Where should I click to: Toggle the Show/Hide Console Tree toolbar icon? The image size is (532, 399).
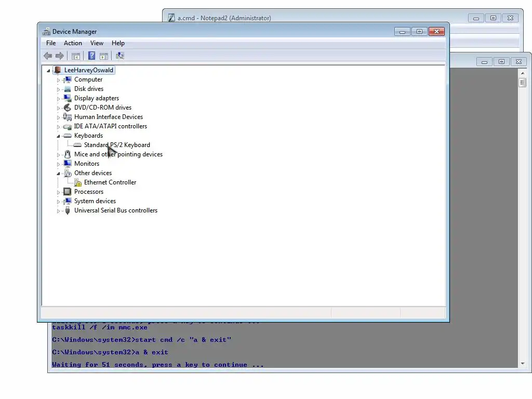click(76, 56)
